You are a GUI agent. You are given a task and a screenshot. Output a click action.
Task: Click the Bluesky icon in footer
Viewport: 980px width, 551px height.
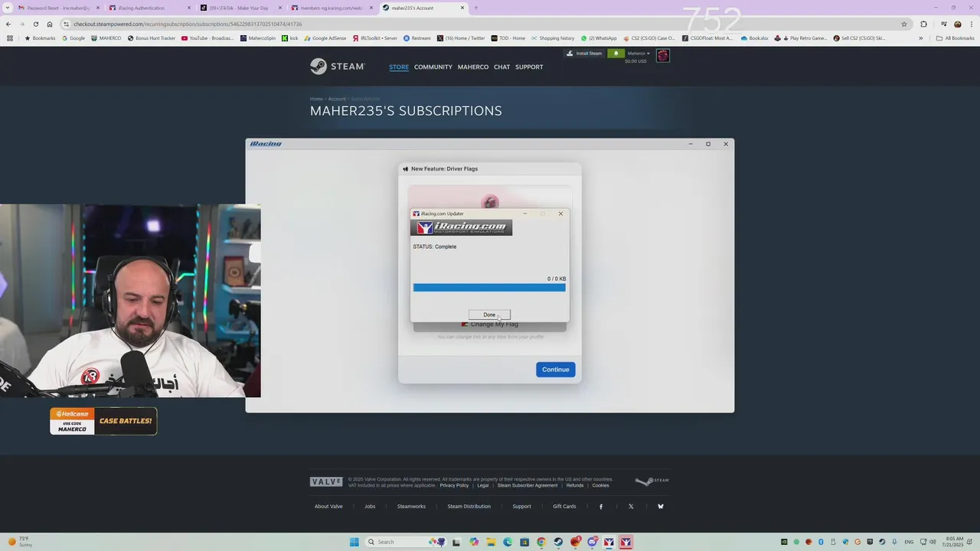(661, 507)
